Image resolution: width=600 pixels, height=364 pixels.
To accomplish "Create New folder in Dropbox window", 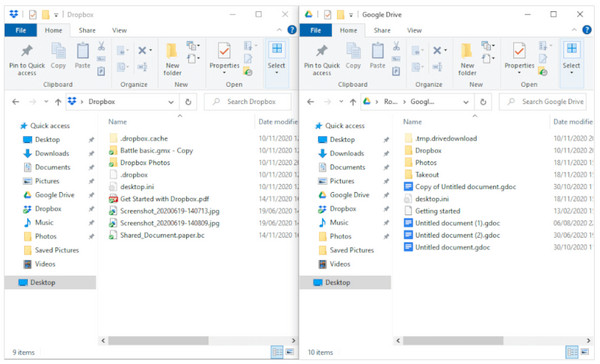I will point(172,59).
